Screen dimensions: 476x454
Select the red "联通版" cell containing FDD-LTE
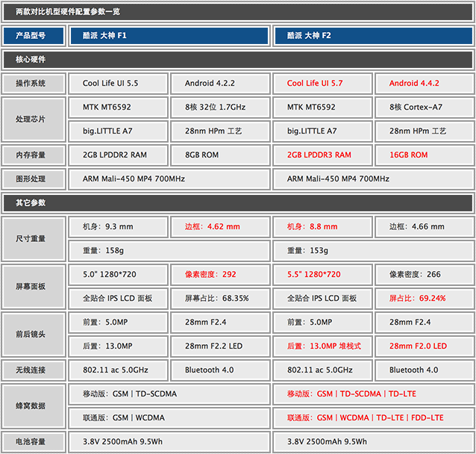373,418
